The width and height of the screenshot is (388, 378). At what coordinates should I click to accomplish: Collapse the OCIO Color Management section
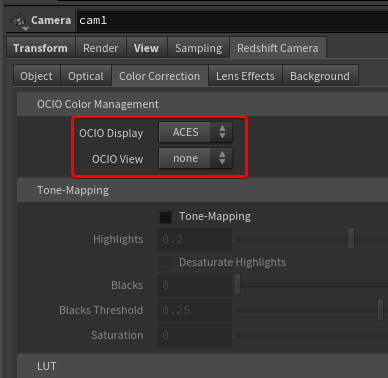(98, 104)
